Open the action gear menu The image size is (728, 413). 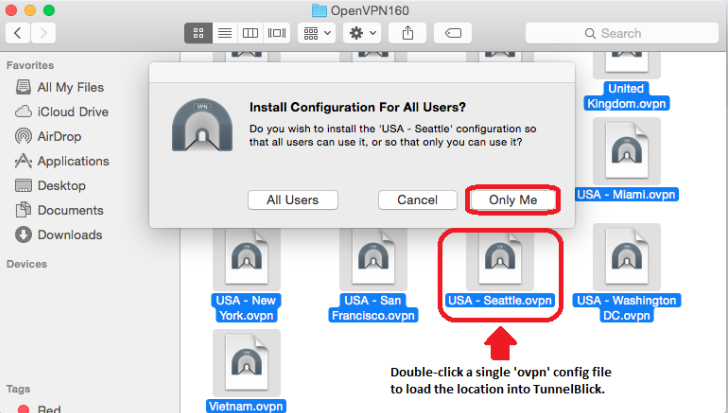pyautogui.click(x=361, y=33)
